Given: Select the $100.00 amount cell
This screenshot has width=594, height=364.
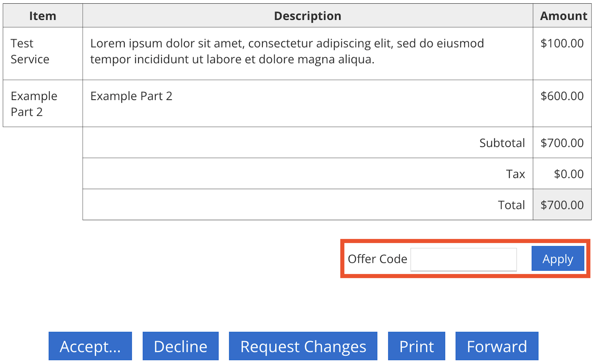Looking at the screenshot, I should pyautogui.click(x=562, y=43).
